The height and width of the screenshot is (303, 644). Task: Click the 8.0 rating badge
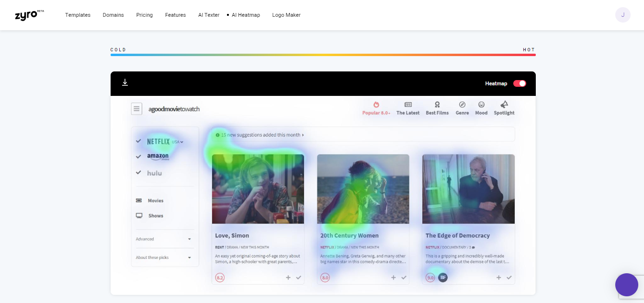pos(325,278)
